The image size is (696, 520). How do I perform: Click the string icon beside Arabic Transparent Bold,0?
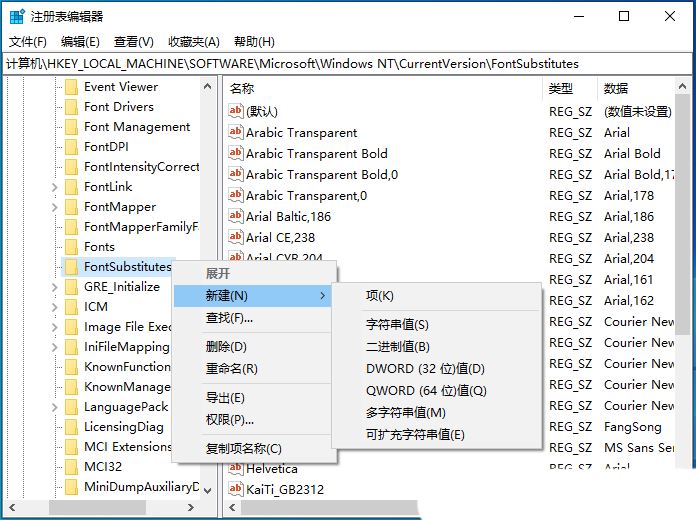(236, 174)
